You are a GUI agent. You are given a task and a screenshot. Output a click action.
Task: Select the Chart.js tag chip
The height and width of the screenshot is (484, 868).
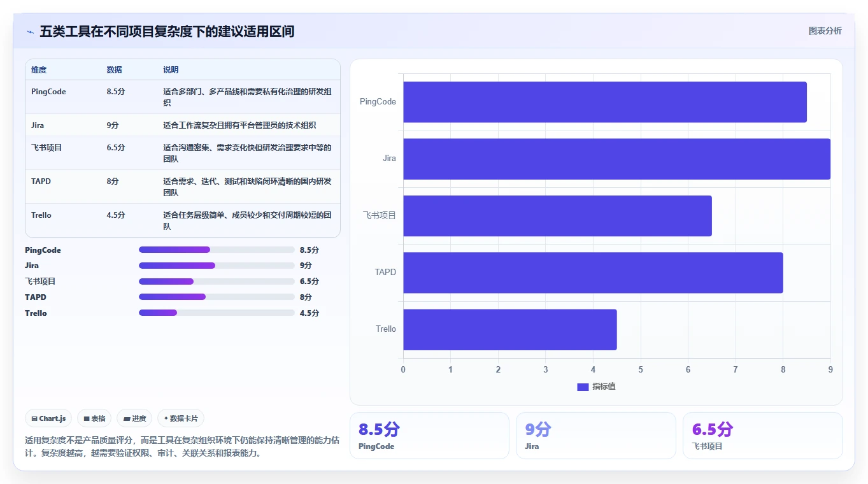49,418
